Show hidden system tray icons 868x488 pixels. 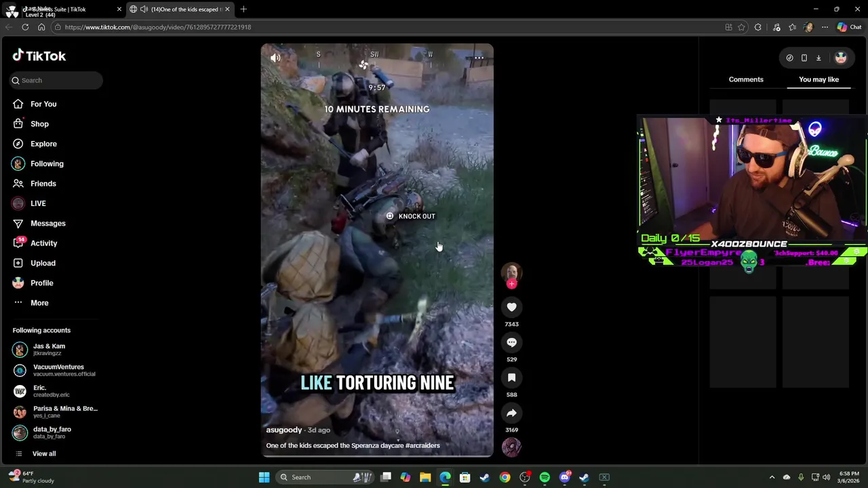coord(772,477)
